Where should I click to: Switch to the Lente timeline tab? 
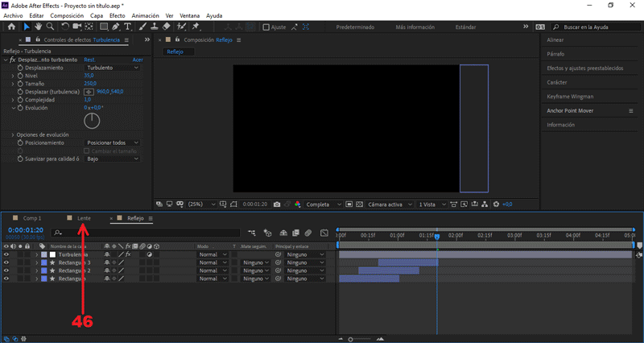(x=83, y=218)
